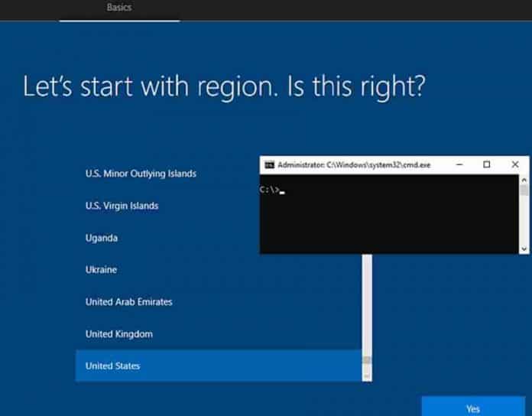This screenshot has width=532, height=416.
Task: Click the cmd.exe icon in the title bar
Action: click(269, 164)
